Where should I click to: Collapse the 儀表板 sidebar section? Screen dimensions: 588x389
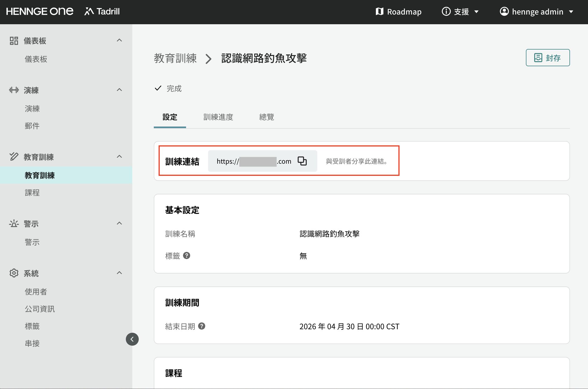click(119, 40)
